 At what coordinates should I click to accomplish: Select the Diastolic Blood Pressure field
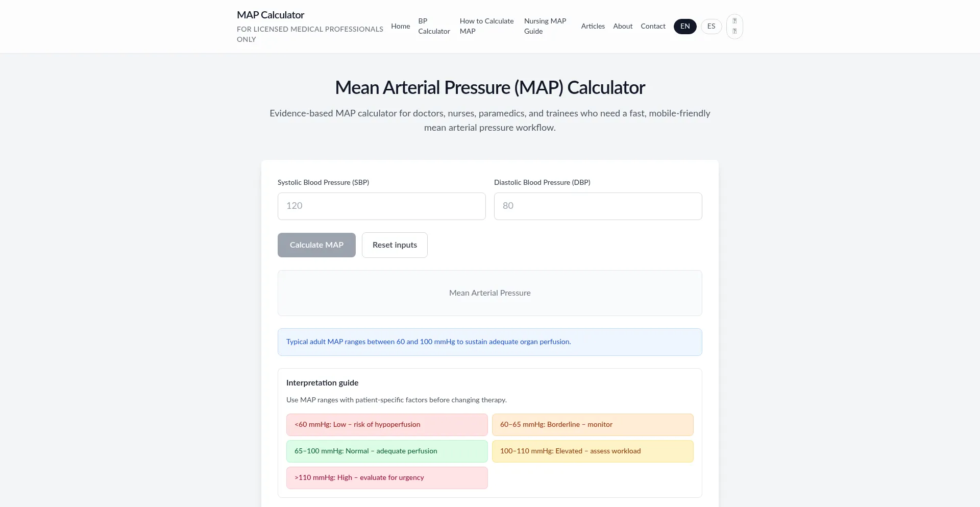coord(598,206)
